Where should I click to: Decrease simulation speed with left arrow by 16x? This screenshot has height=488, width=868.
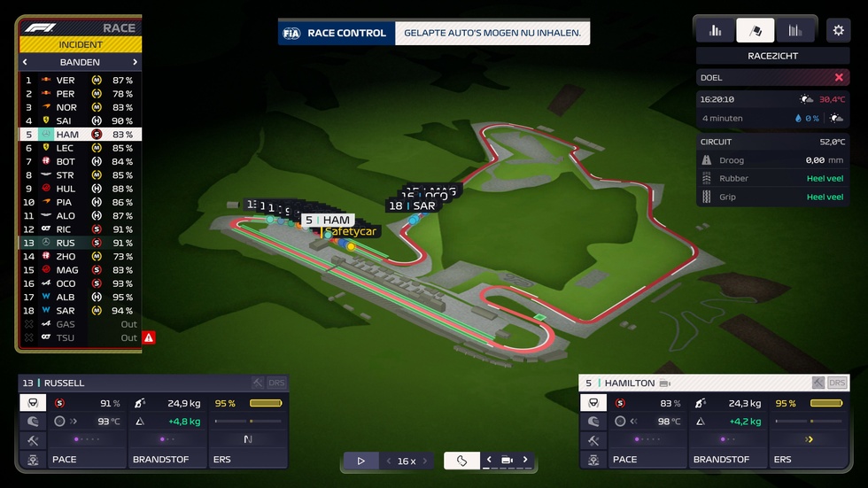point(389,461)
